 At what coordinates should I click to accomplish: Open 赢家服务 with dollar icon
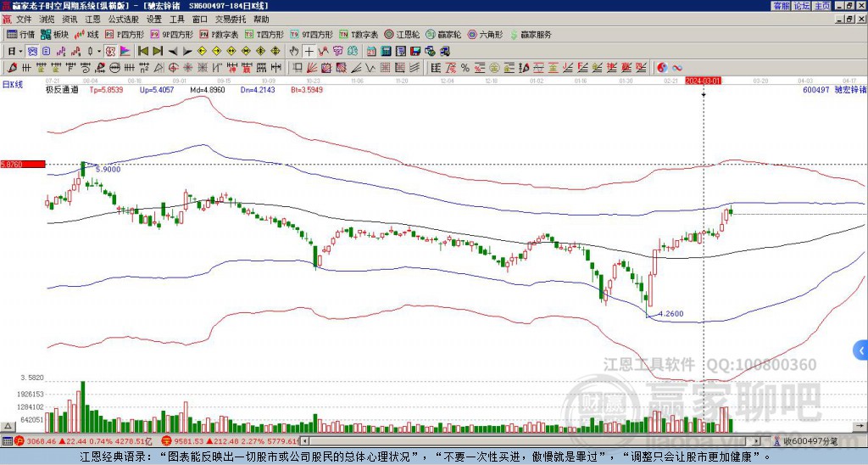[531, 34]
